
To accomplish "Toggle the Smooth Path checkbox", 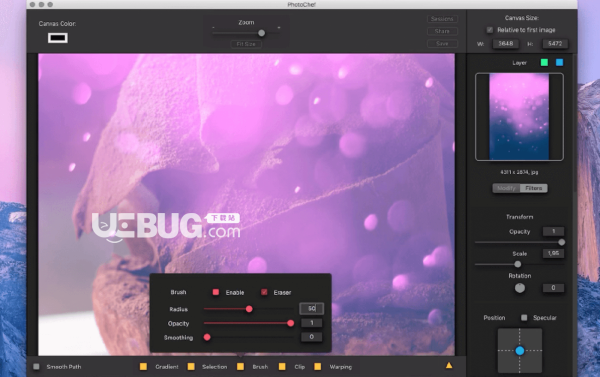I will click(36, 367).
